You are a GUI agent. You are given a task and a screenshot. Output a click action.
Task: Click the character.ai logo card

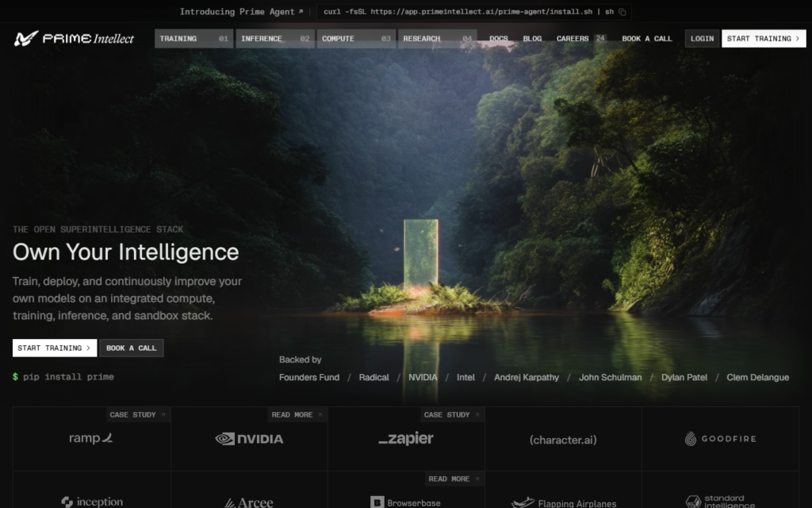pos(563,440)
